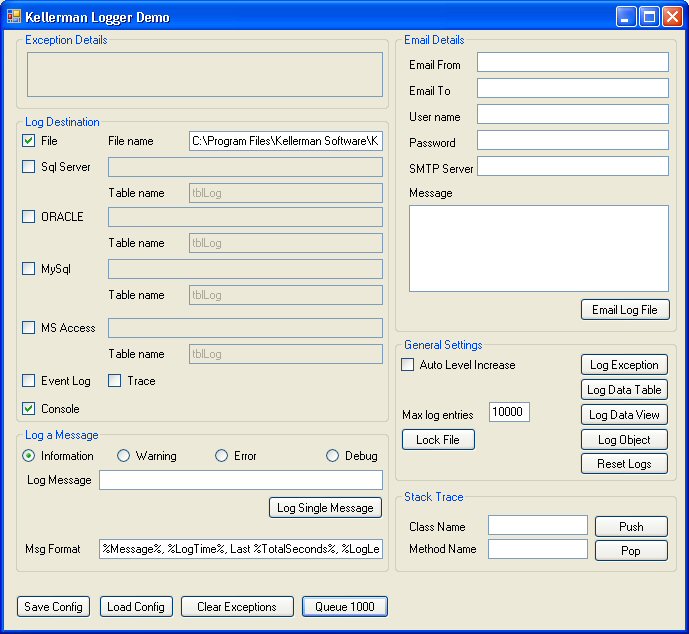This screenshot has height=634, width=689.
Task: Click the MS Access Table name field
Action: pos(286,354)
